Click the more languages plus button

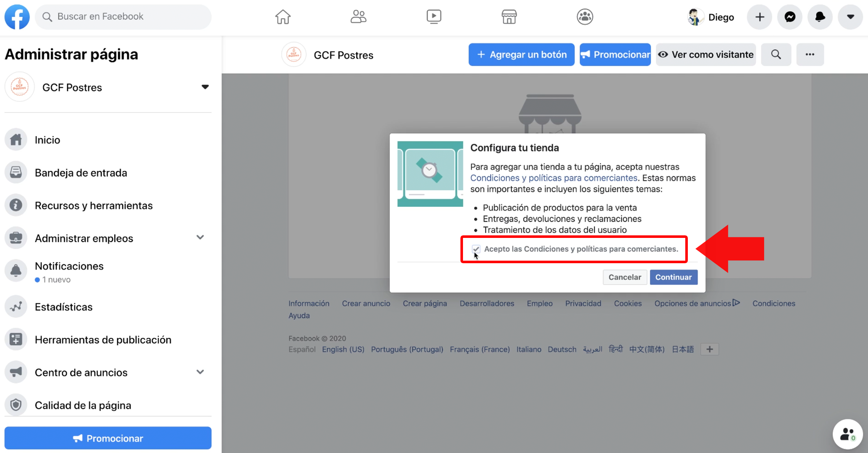point(709,349)
